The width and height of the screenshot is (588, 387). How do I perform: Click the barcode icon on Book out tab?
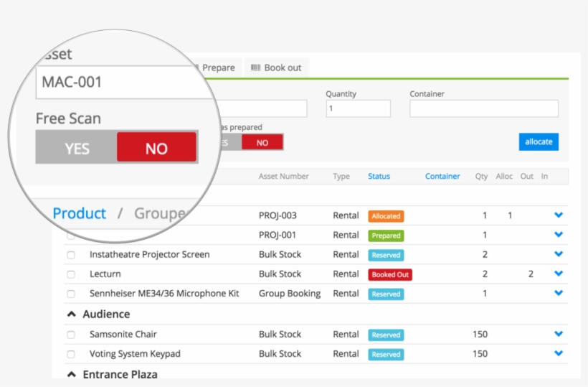[255, 67]
